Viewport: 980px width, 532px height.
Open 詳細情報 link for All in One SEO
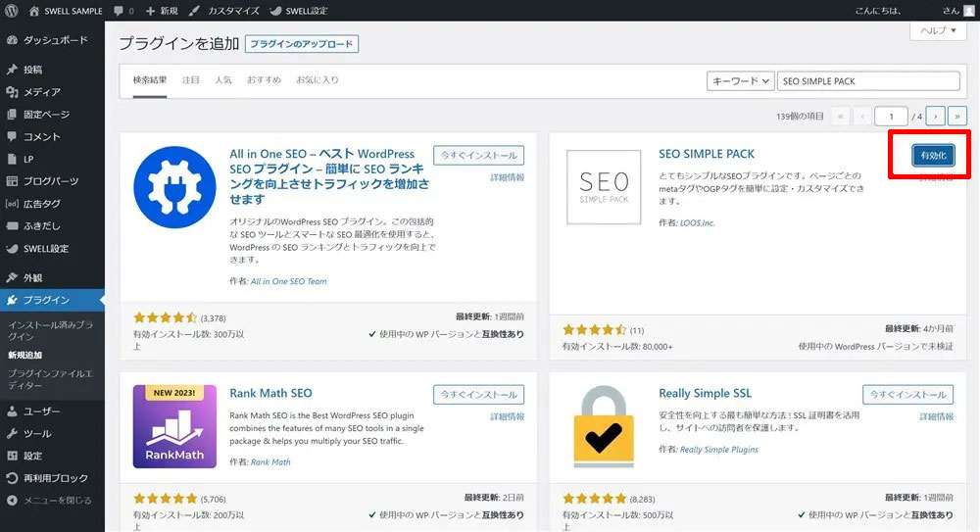tap(507, 177)
